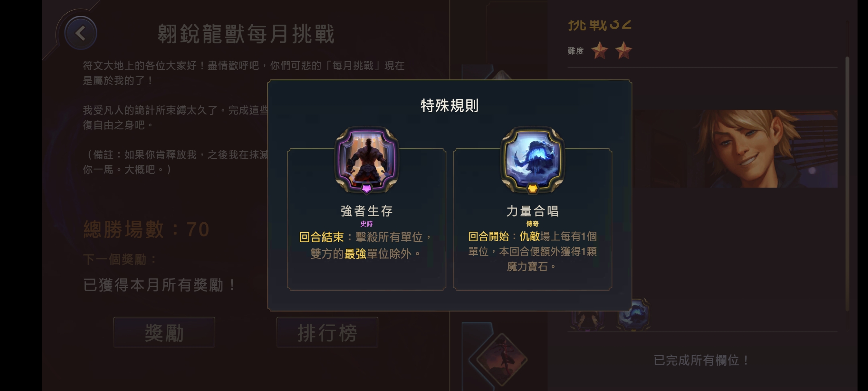The width and height of the screenshot is (868, 391).
Task: Tap the second difficulty star
Action: coord(624,50)
